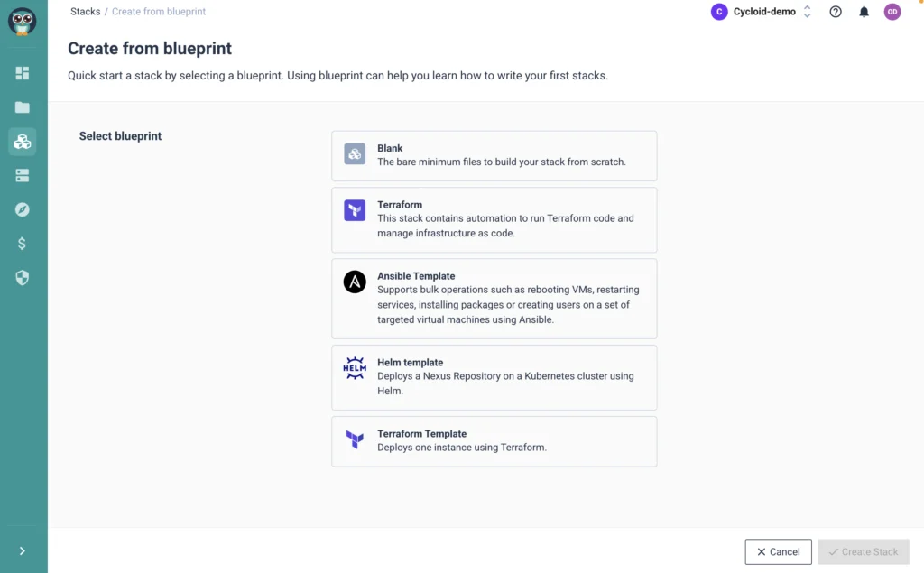Expand the sidebar with bottom chevron

(x=23, y=550)
